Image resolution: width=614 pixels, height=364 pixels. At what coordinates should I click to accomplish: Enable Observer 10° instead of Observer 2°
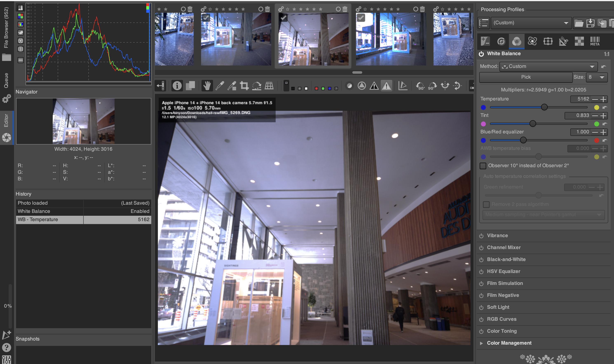click(x=483, y=166)
